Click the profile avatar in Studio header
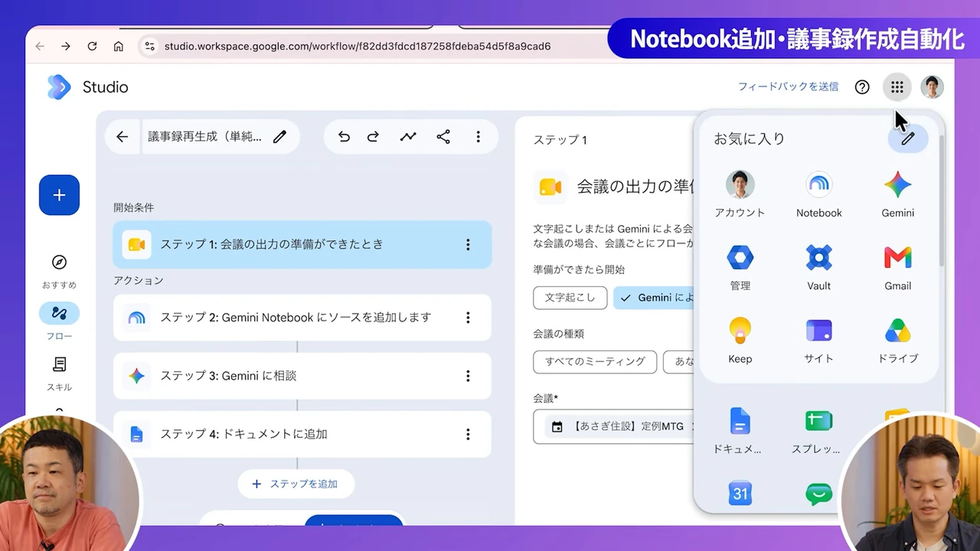This screenshot has width=980, height=551. (932, 87)
